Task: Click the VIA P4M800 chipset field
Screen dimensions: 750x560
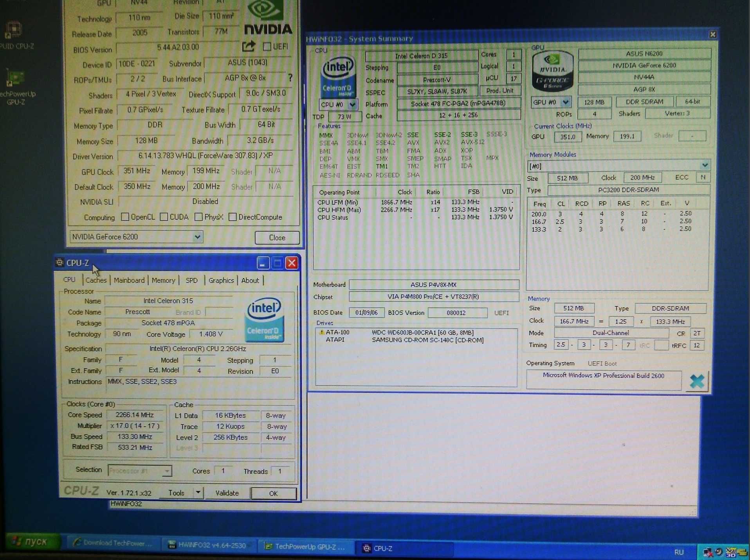Action: tap(434, 297)
